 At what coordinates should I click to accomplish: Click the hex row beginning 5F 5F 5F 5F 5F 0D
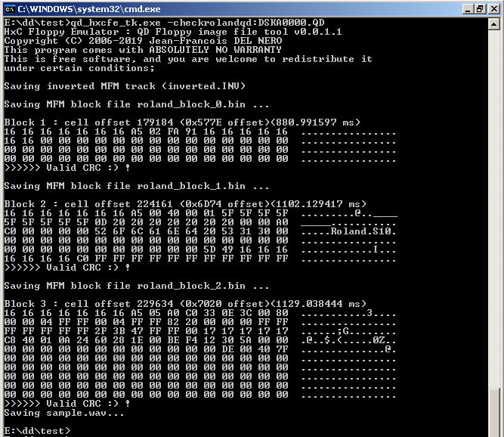[x=200, y=222]
